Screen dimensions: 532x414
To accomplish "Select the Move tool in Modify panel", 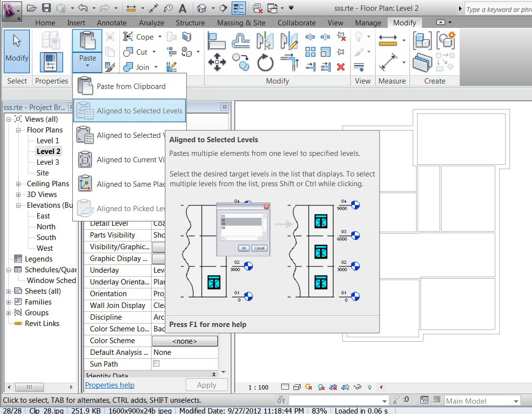I will coord(217,63).
